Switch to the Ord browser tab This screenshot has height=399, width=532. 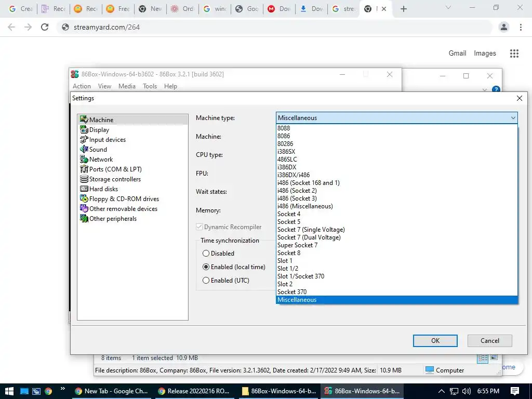182,9
